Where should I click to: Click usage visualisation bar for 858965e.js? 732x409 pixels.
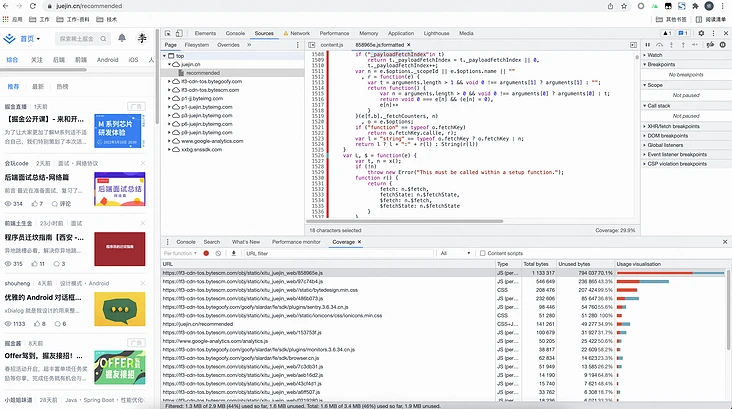coord(670,273)
